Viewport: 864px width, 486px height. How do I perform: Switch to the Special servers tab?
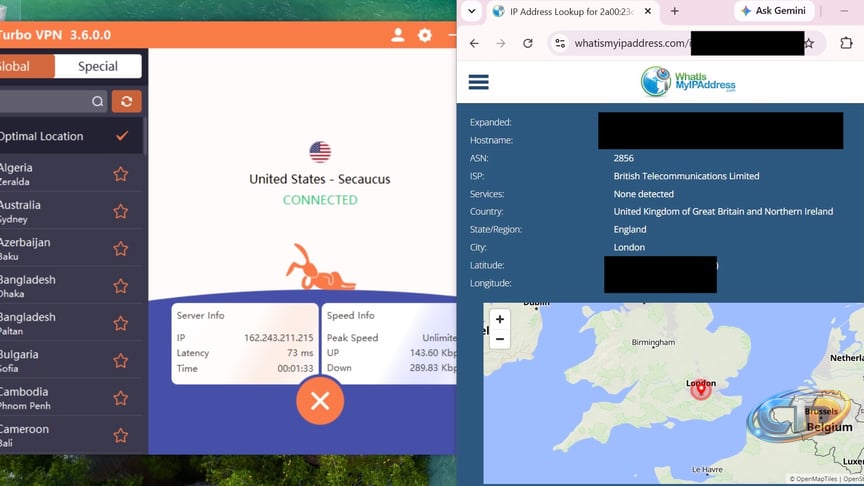pos(98,67)
